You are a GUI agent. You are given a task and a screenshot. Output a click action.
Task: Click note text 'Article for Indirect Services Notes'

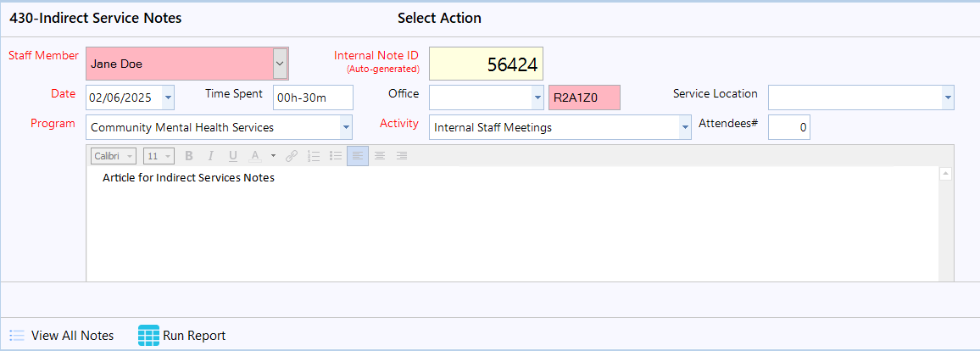click(x=189, y=178)
